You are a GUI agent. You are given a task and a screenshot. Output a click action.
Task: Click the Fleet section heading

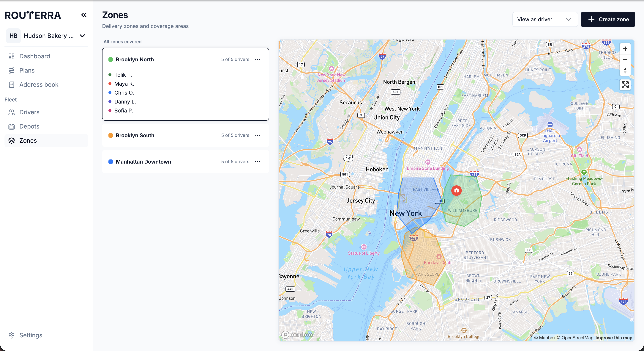coord(10,100)
